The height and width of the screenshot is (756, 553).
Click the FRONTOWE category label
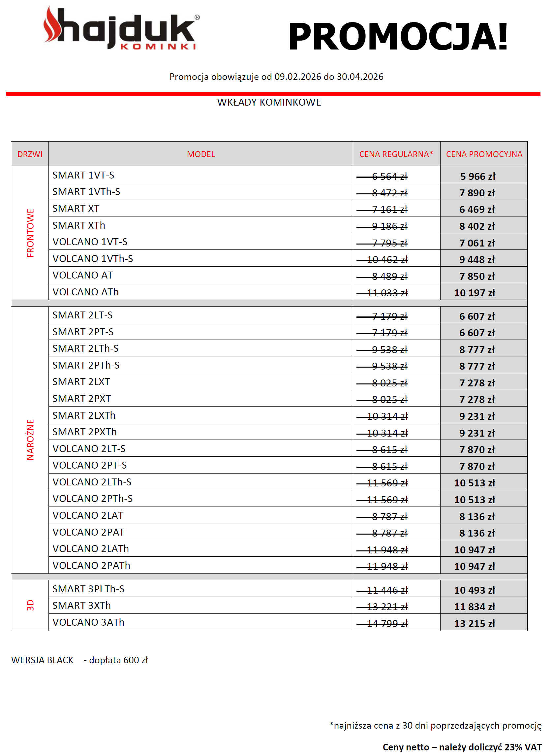pos(30,233)
